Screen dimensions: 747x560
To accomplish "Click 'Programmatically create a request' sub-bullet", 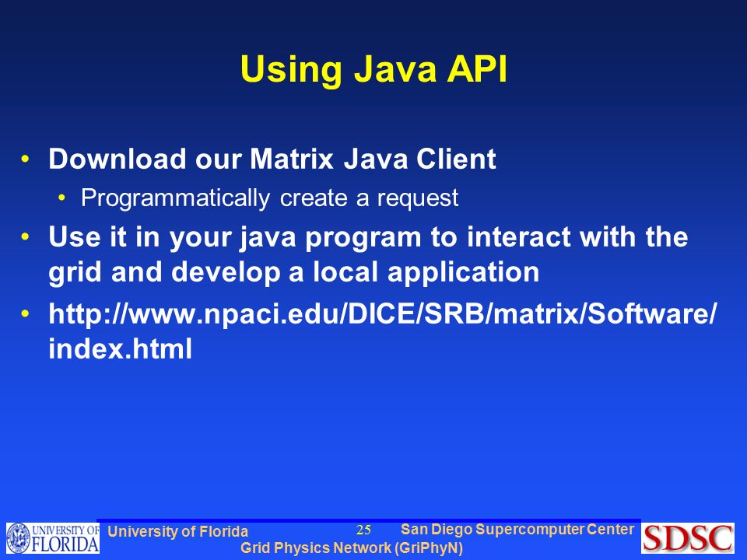I will (270, 198).
